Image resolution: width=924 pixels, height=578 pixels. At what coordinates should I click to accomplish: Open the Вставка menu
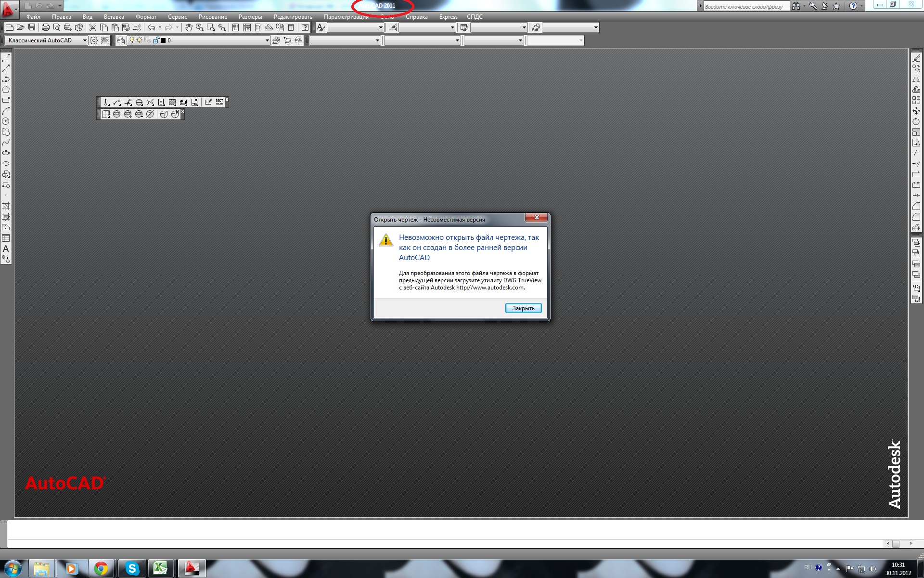click(114, 17)
